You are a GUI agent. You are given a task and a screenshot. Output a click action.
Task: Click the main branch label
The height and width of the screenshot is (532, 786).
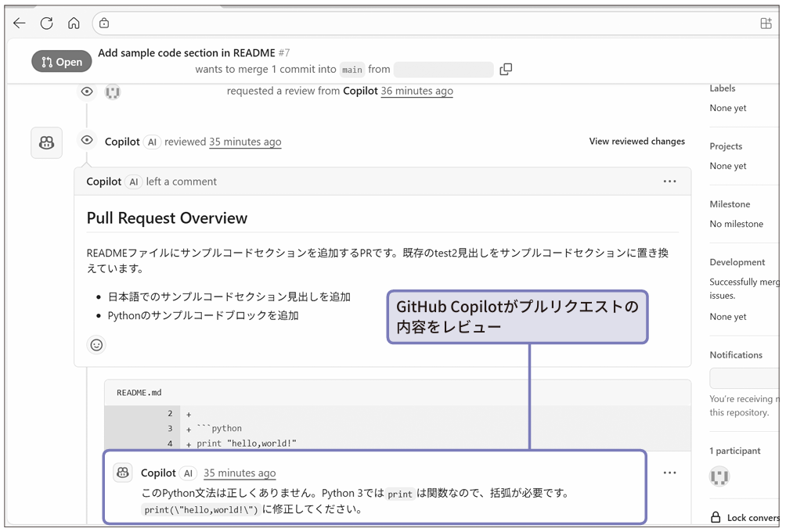[352, 70]
